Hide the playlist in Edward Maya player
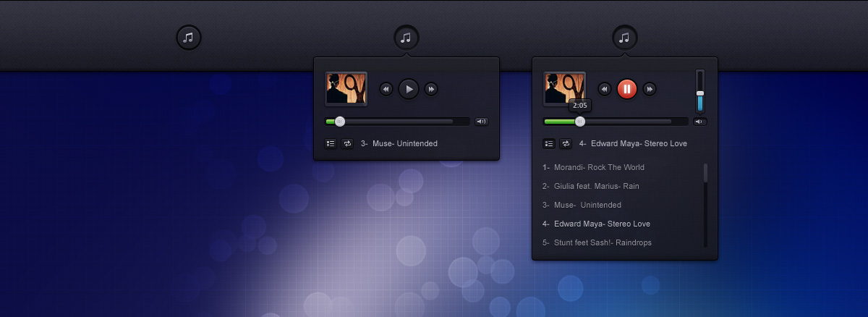The width and height of the screenshot is (868, 317). pyautogui.click(x=549, y=143)
